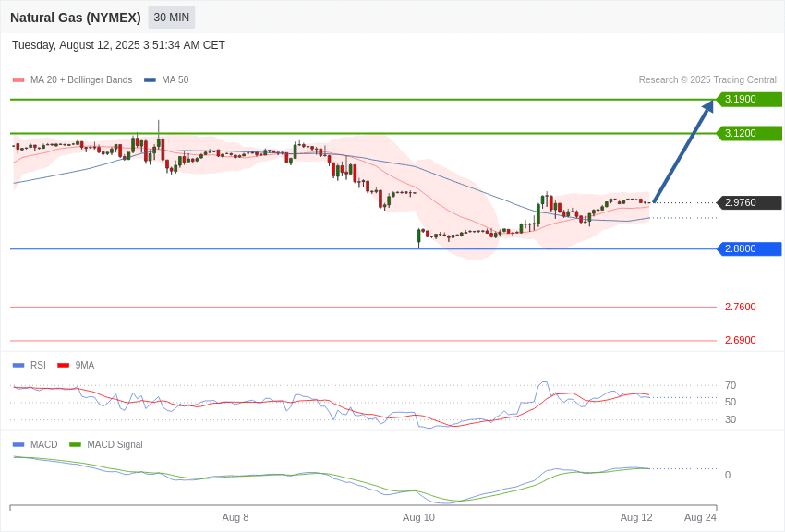Image resolution: width=785 pixels, height=532 pixels.
Task: Click the RSI 50 level label
Action: (x=731, y=402)
